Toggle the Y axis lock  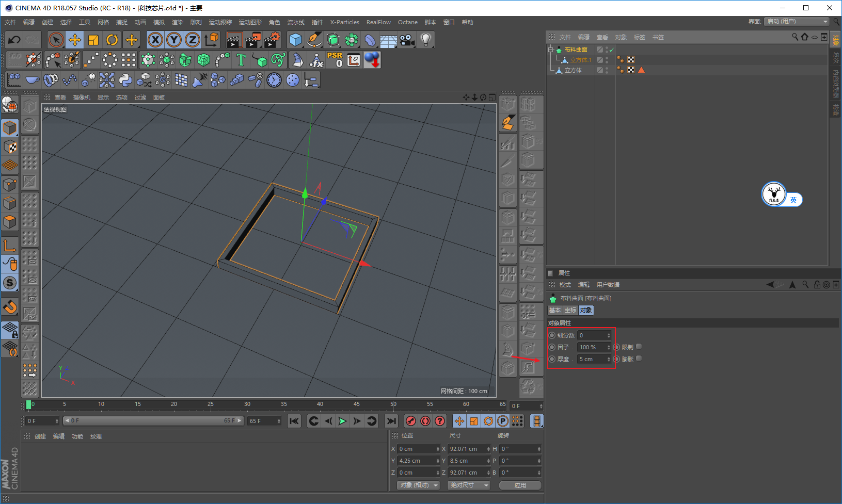click(x=174, y=40)
